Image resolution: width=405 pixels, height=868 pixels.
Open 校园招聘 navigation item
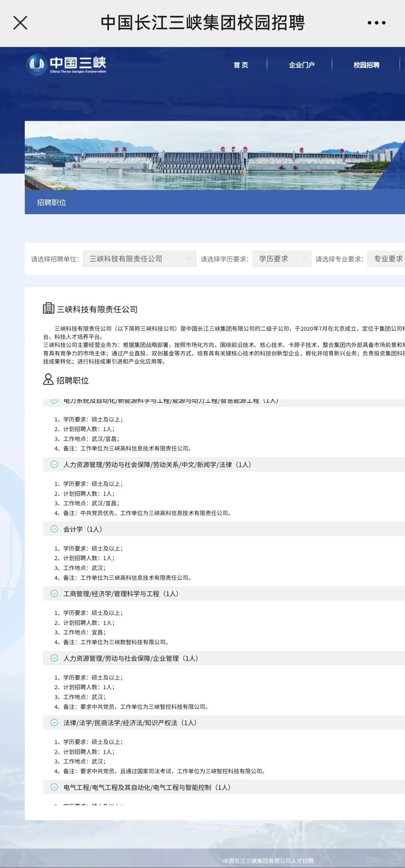click(x=366, y=65)
